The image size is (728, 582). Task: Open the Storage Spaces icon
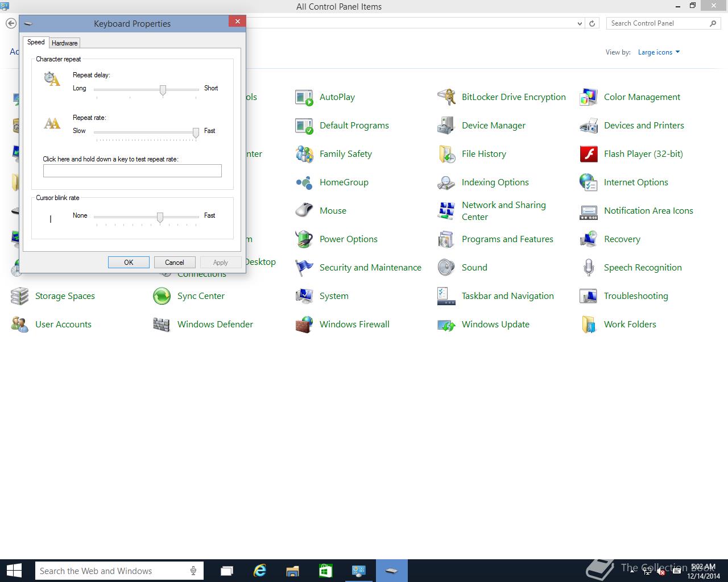[x=20, y=296]
